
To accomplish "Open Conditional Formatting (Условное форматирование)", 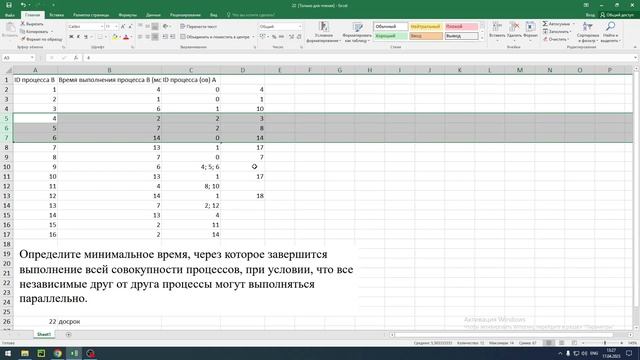I will coord(323,32).
